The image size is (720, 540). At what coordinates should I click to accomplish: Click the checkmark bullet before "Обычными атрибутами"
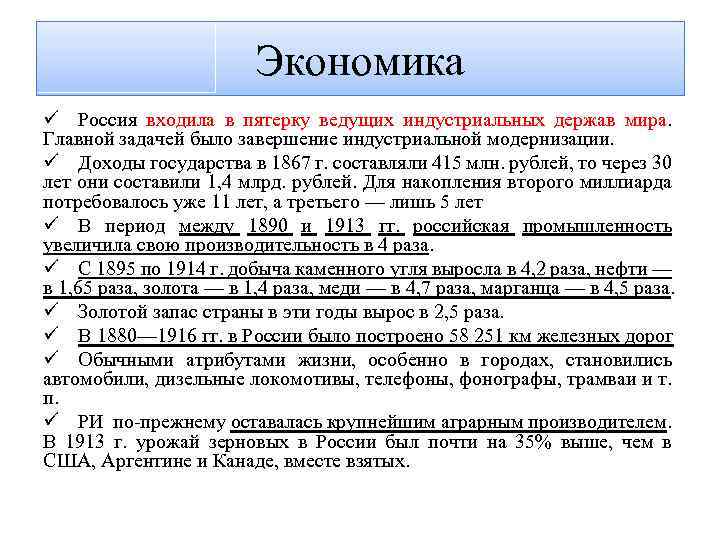point(51,358)
